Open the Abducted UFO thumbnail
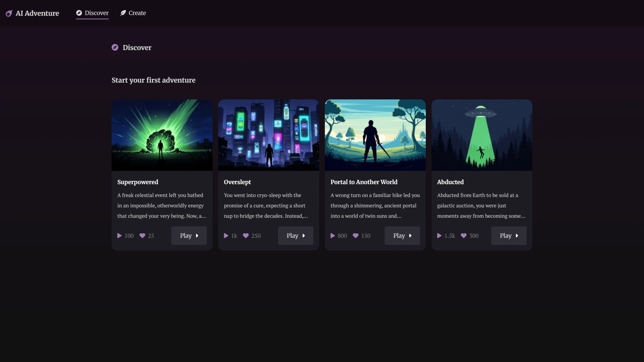644x362 pixels. point(482,135)
